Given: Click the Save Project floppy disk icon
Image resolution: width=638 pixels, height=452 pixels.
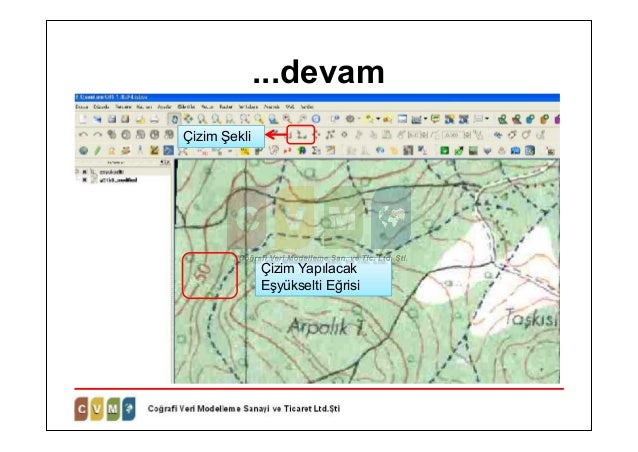Looking at the screenshot, I should (111, 119).
